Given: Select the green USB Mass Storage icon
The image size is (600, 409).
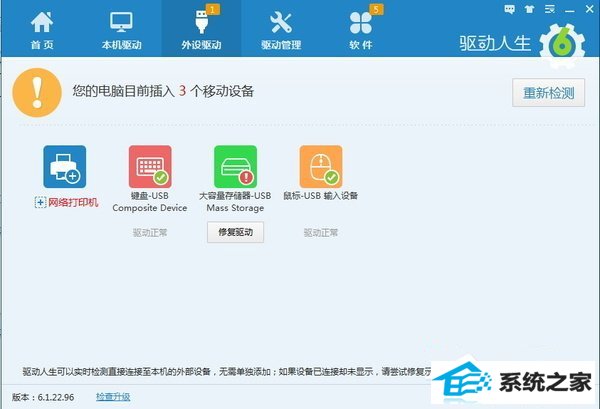Looking at the screenshot, I should [235, 167].
